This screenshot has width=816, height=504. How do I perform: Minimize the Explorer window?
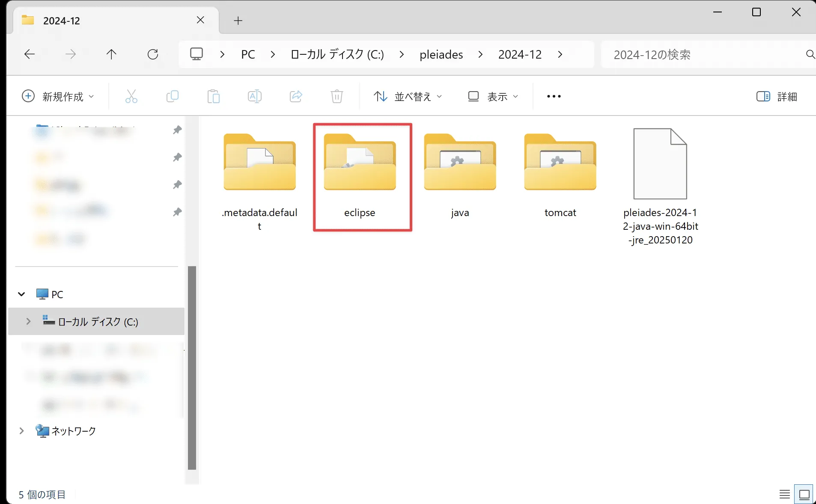(x=718, y=12)
